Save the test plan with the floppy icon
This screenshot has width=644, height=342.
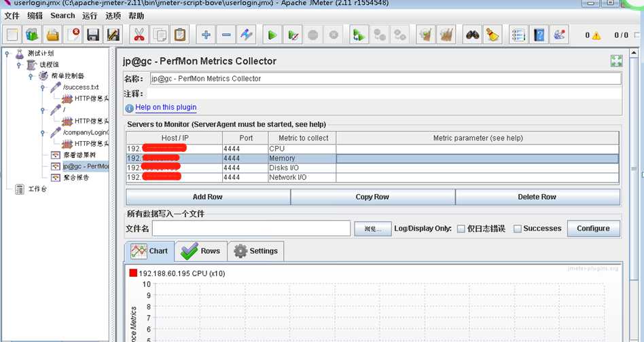coord(93,35)
